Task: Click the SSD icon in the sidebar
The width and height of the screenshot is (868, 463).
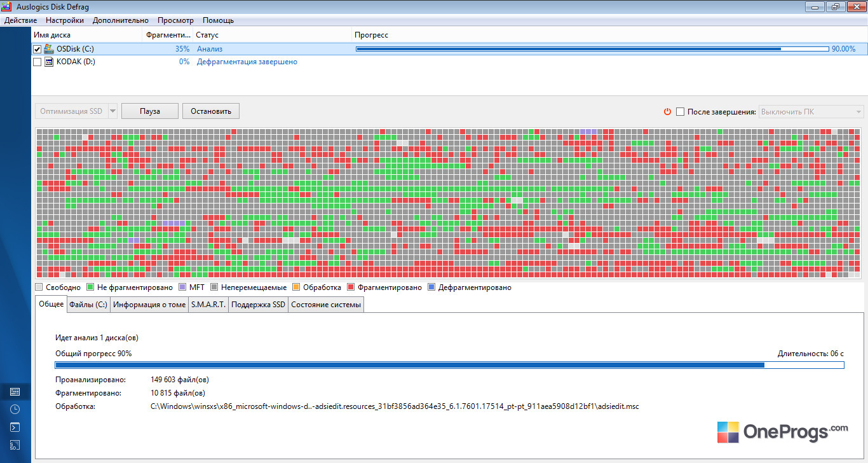Action: coord(15,445)
